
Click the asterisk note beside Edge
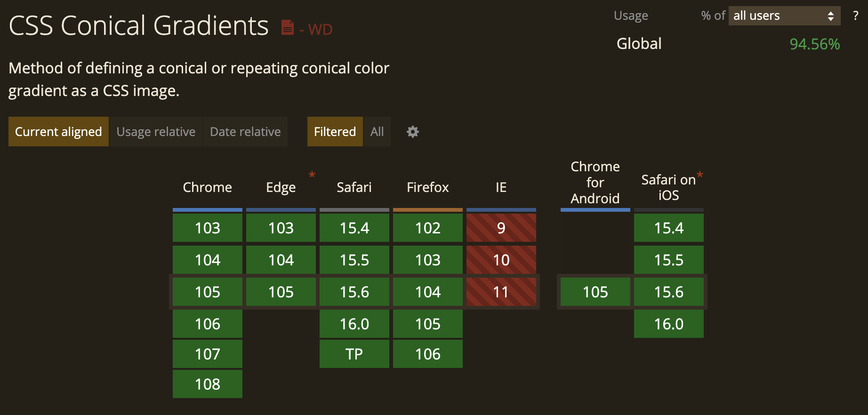(312, 175)
